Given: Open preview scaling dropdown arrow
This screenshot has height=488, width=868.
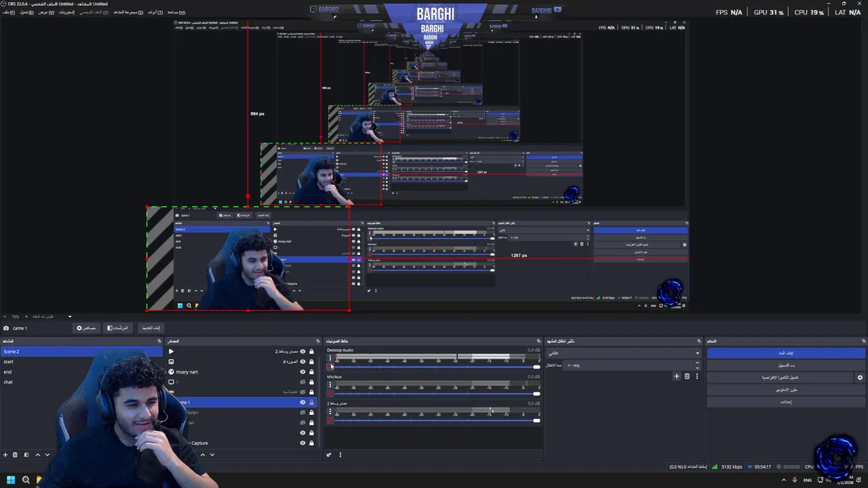Looking at the screenshot, I should (69, 317).
